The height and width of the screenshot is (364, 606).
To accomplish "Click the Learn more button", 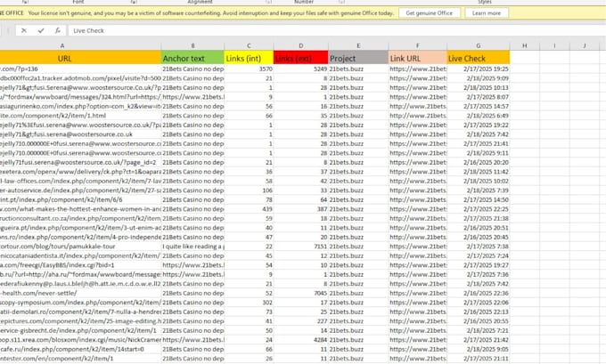I will coord(486,13).
